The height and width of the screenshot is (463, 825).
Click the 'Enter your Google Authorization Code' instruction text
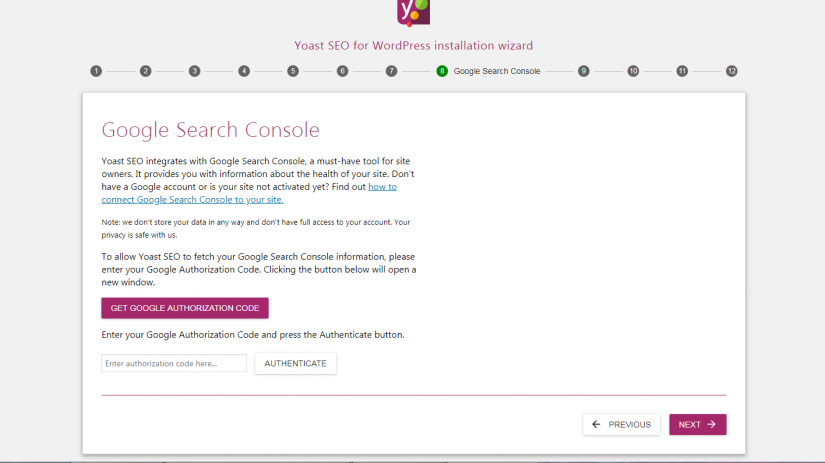point(253,335)
